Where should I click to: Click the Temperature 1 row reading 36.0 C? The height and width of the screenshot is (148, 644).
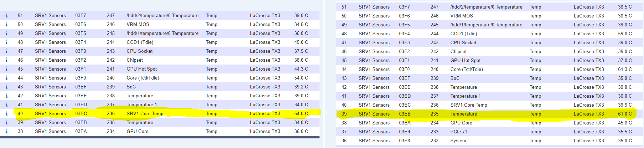[490, 96]
